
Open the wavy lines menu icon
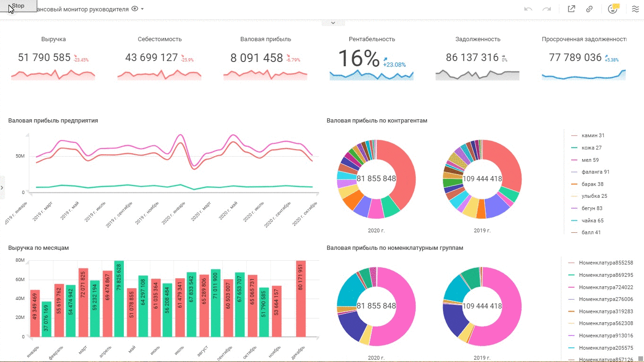[x=635, y=9]
